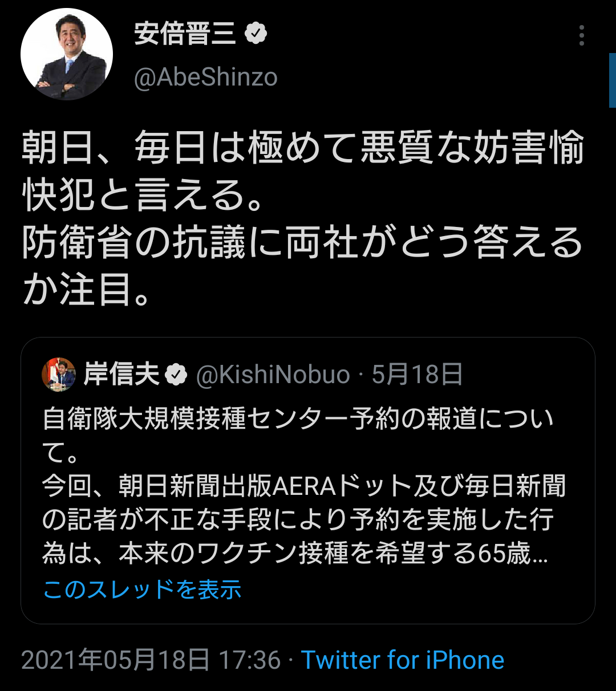Tap the text か注目。 in main tweet
616x691 pixels.
point(87,290)
